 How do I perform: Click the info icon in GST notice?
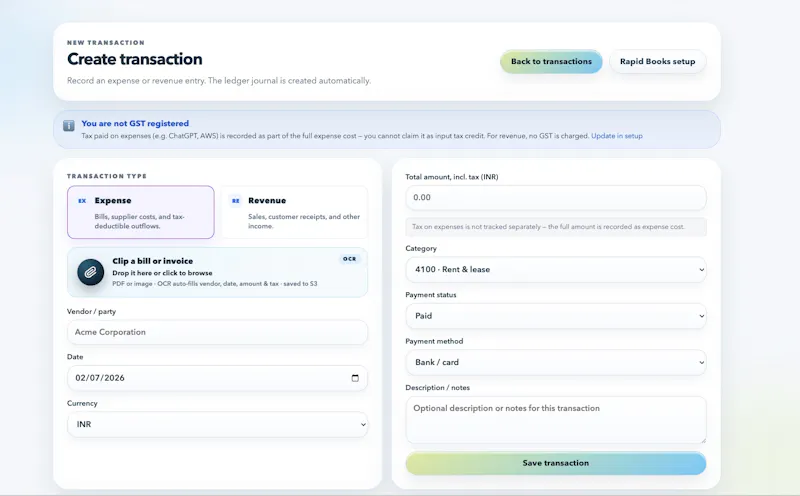pyautogui.click(x=69, y=125)
